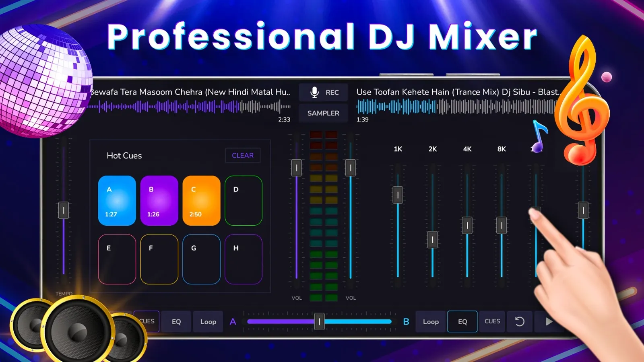This screenshot has width=644, height=362.
Task: Trigger hot cue C at 2:50
Action: (x=201, y=200)
